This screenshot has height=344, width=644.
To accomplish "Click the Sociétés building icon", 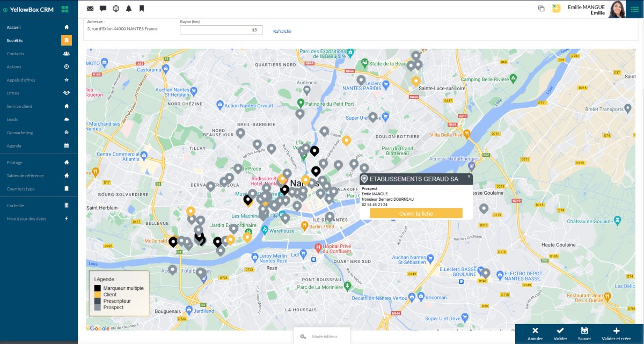I will 67,40.
